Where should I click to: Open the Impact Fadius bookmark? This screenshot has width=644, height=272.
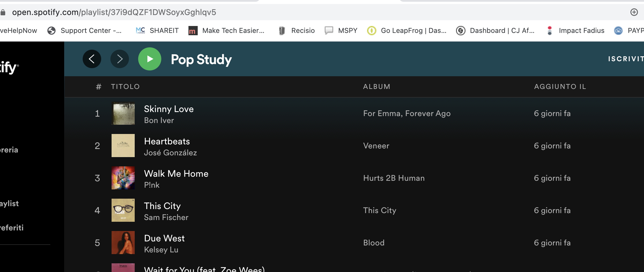coord(575,31)
